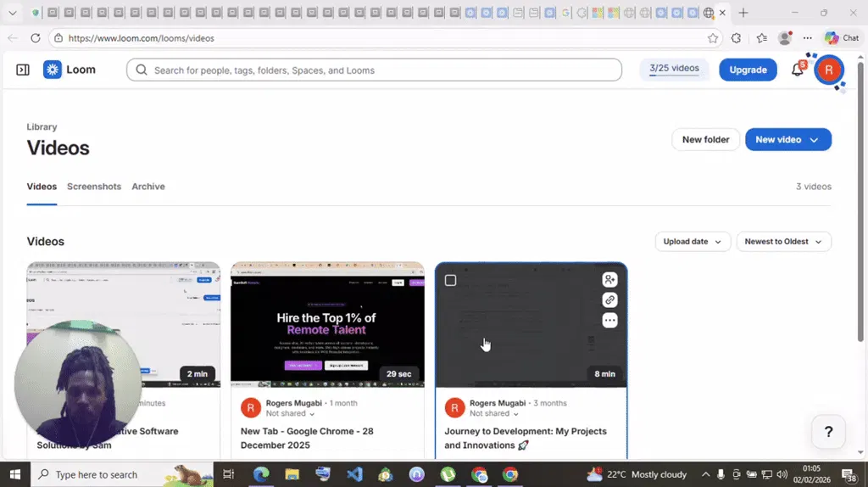Open tab search chevron in browser
The width and height of the screenshot is (868, 487).
12,13
